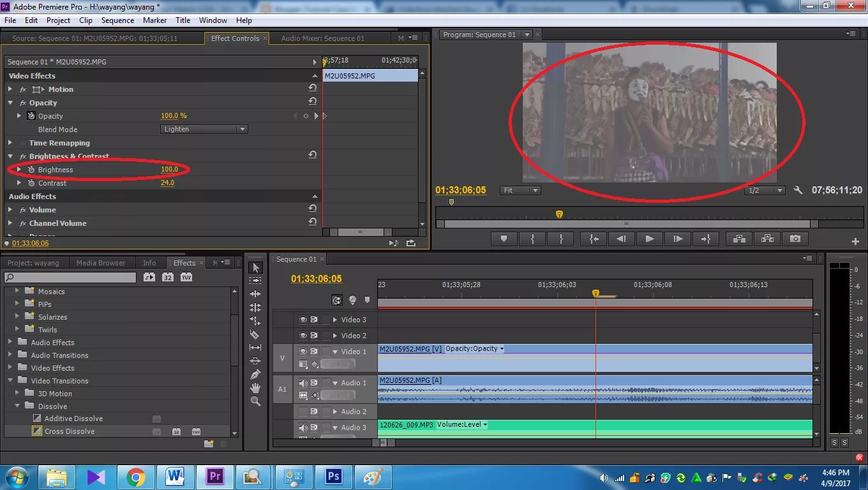Toggle Brightness animation stopwatch
Screen dimensions: 868x490
pyautogui.click(x=31, y=170)
